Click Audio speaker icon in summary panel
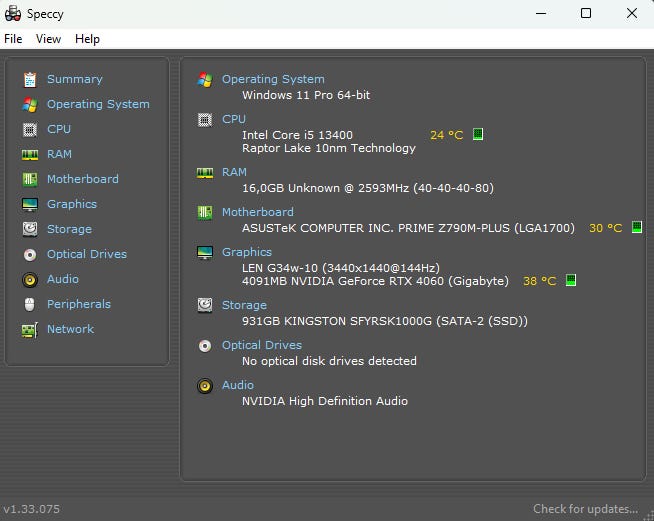Image resolution: width=654 pixels, height=521 pixels. (205, 386)
